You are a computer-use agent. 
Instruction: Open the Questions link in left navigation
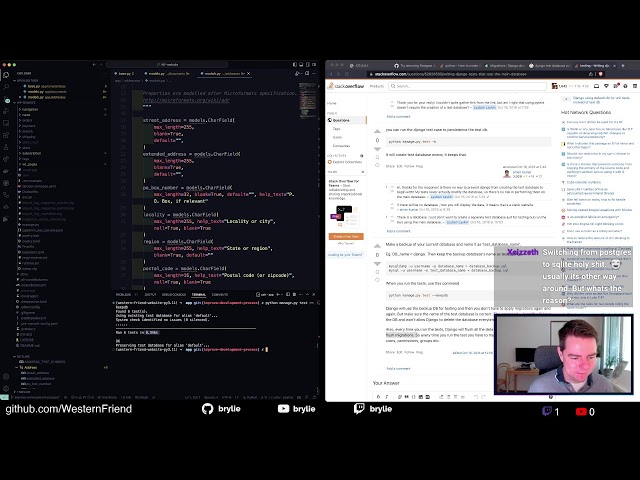click(x=341, y=120)
